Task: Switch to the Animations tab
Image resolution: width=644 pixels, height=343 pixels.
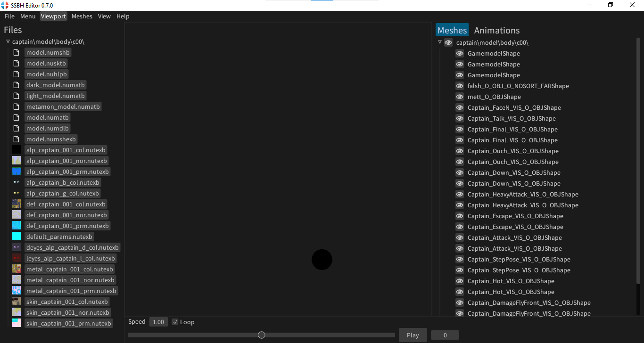Action: click(497, 30)
